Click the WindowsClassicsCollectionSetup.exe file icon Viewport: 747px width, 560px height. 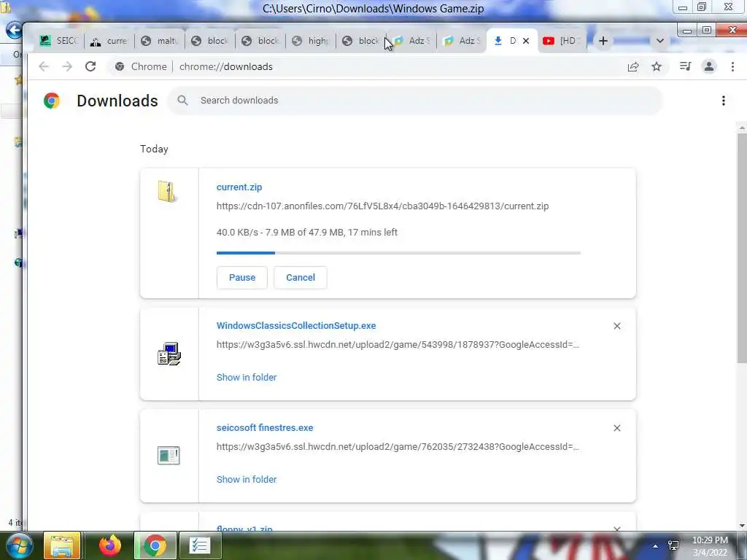pyautogui.click(x=169, y=354)
